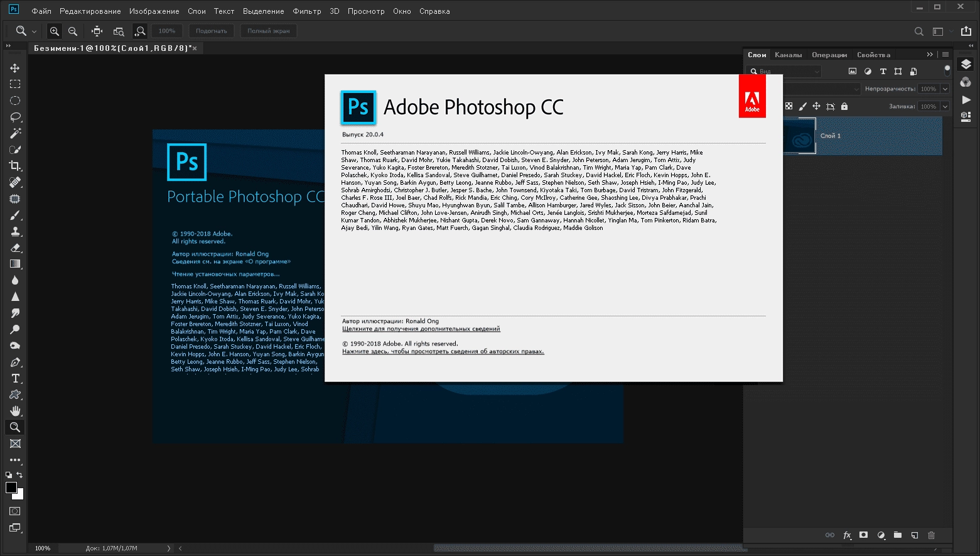Select the Clone Stamp tool
The image size is (980, 556).
15,231
